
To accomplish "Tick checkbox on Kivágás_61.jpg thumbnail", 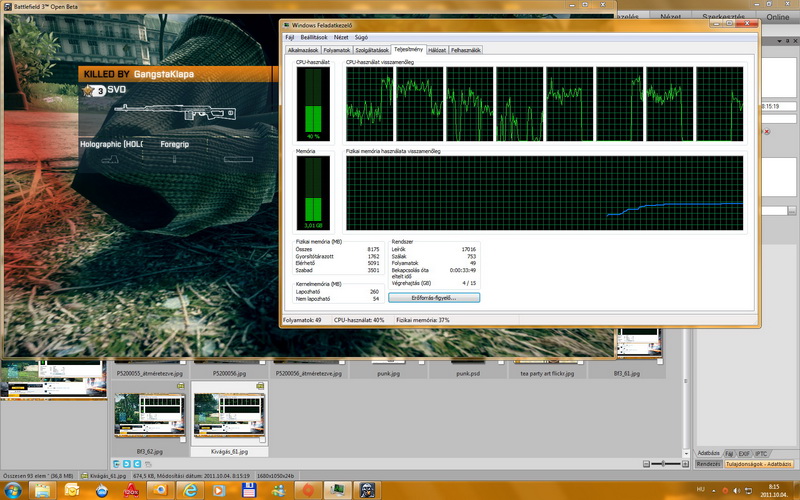I will pos(262,440).
